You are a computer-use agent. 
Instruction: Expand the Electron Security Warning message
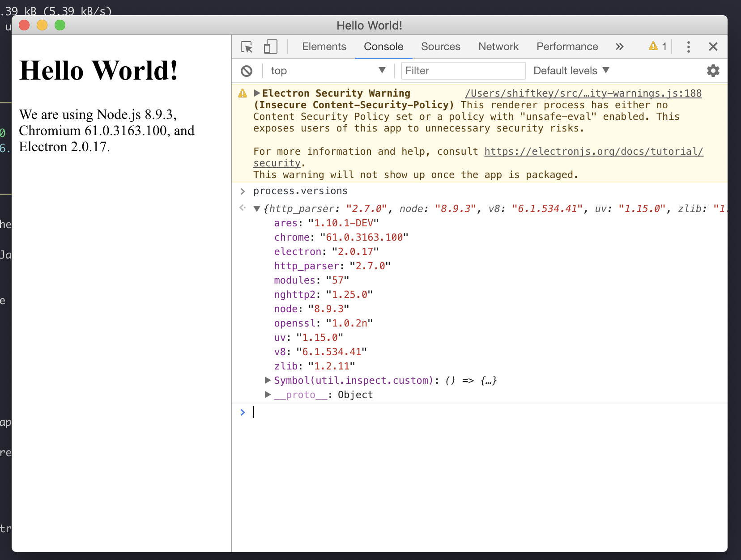click(256, 93)
